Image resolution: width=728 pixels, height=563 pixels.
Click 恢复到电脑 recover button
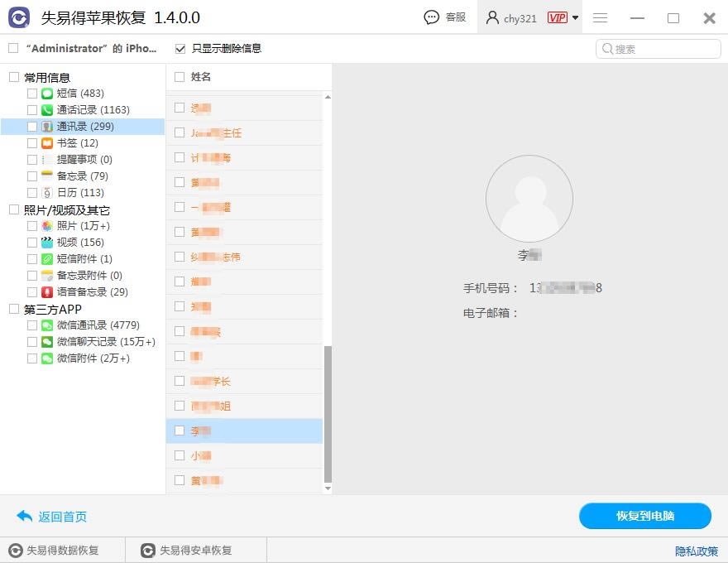click(645, 516)
